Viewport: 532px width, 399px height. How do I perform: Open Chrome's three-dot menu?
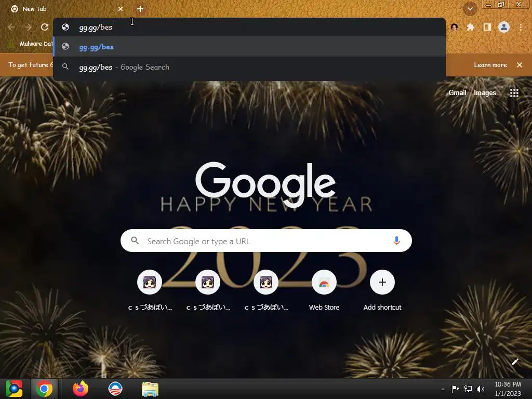click(x=521, y=27)
